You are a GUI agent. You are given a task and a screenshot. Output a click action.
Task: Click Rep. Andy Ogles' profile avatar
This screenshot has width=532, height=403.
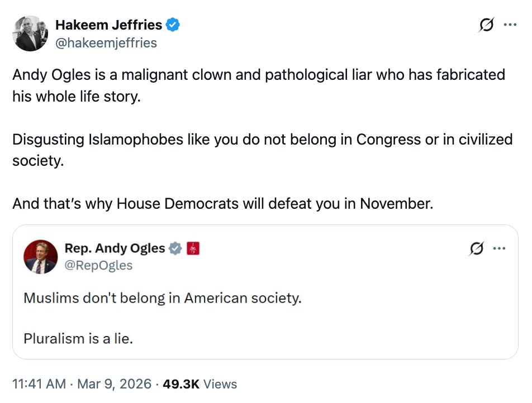pos(41,257)
